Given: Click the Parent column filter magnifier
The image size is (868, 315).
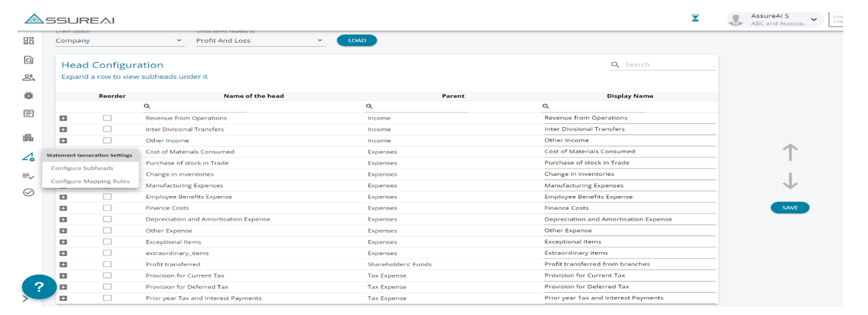Looking at the screenshot, I should pos(369,106).
